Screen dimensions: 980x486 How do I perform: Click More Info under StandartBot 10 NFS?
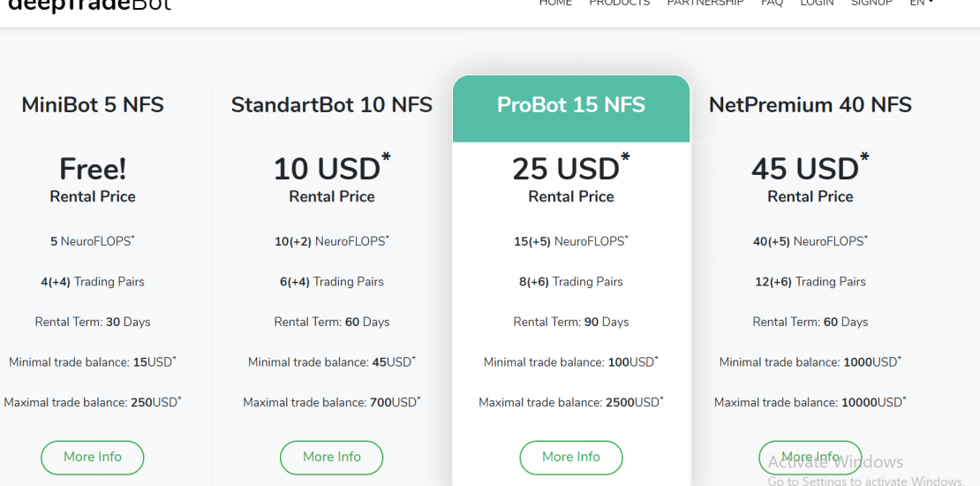(332, 457)
